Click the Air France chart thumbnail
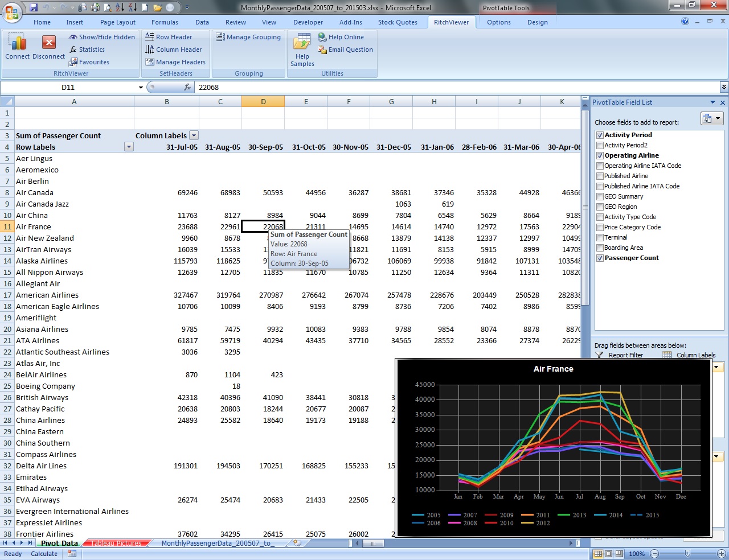This screenshot has height=560, width=729. [x=554, y=448]
